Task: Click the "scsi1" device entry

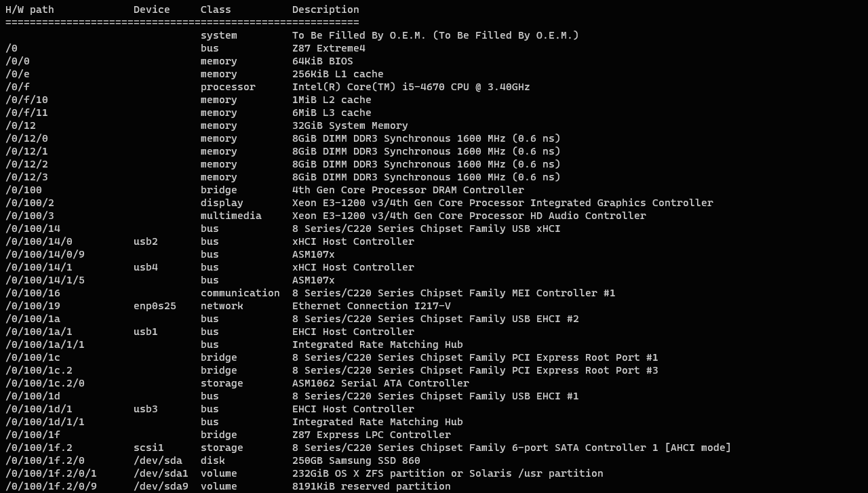Action: [x=149, y=448]
